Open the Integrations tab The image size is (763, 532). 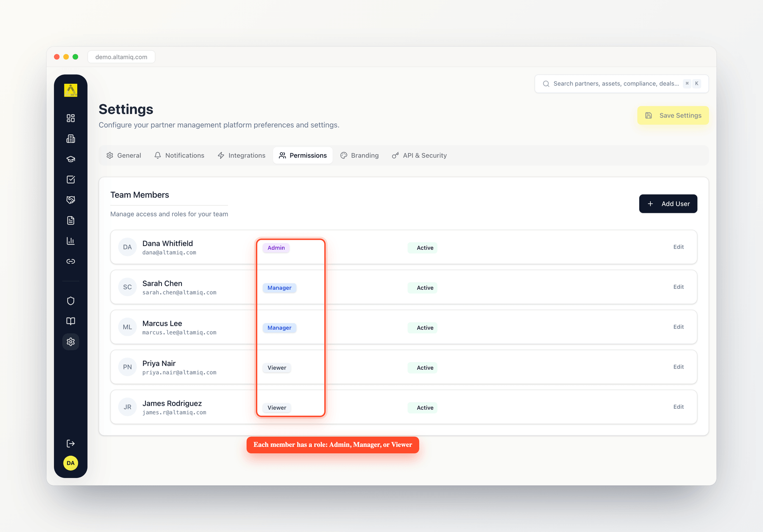(242, 155)
